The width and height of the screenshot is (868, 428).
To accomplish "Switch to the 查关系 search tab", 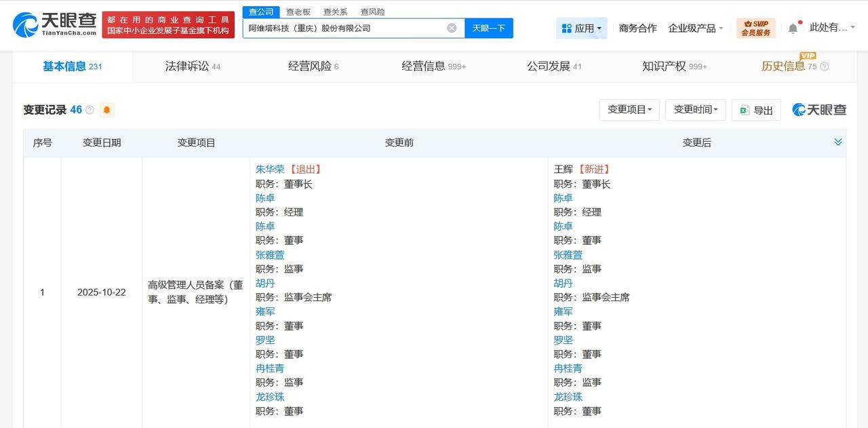I will [336, 12].
